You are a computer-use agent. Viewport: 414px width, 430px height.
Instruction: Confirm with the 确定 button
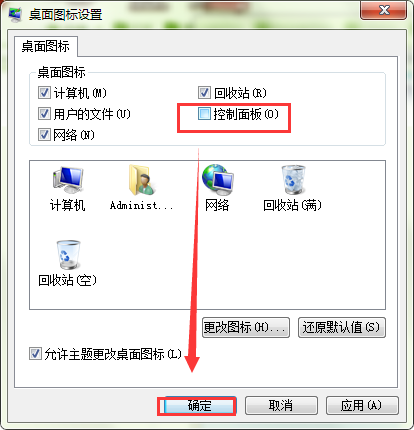coord(200,406)
